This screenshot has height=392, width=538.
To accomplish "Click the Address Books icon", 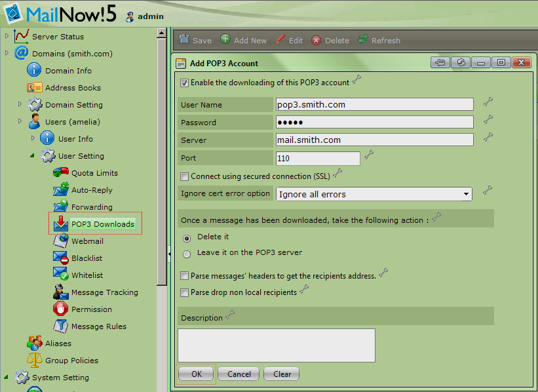I will pyautogui.click(x=34, y=88).
